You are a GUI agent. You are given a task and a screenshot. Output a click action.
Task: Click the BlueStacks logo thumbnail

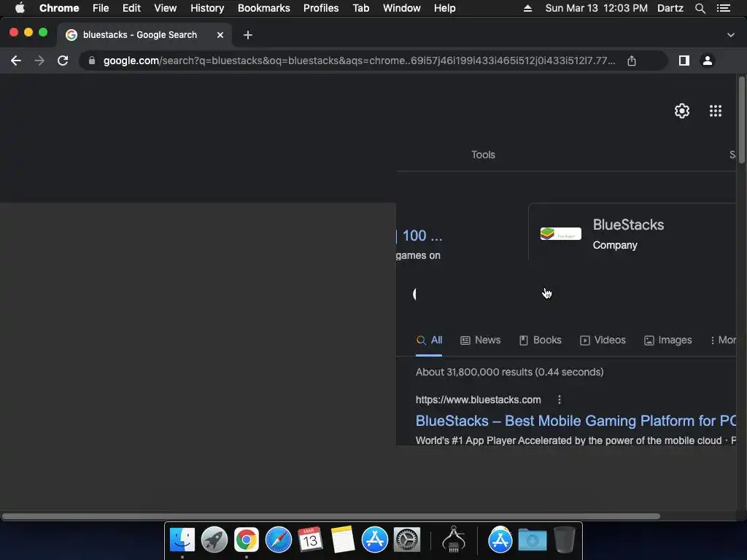561,234
